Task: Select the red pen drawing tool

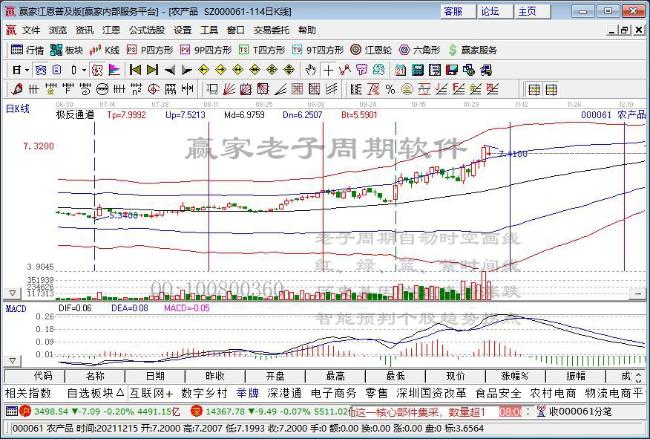Action: [x=17, y=89]
